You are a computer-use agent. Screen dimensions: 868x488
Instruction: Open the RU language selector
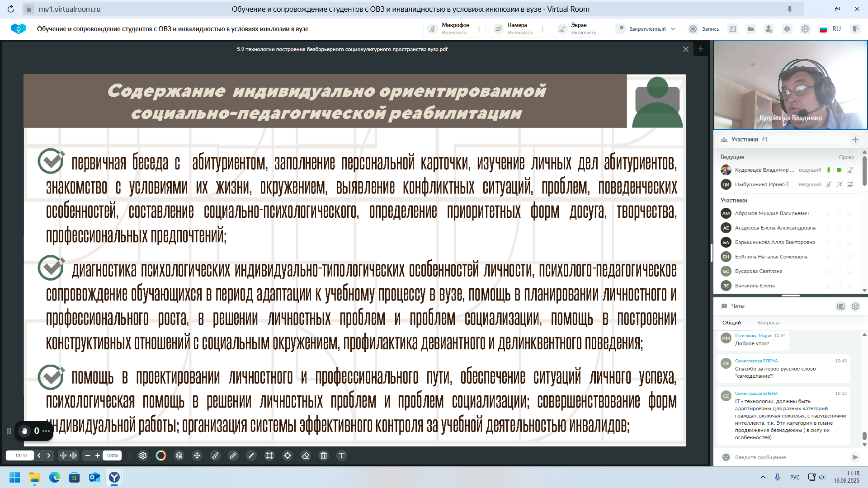click(830, 29)
